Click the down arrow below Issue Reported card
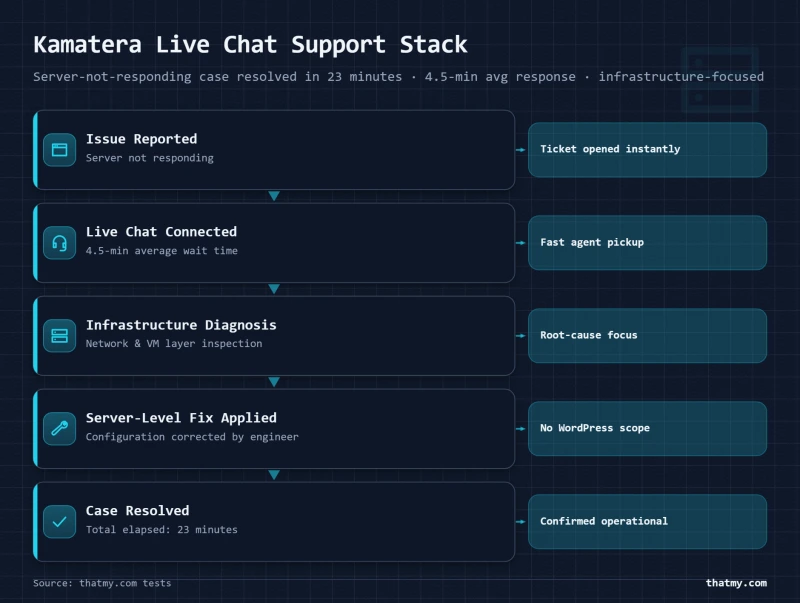The height and width of the screenshot is (603, 800). coord(274,196)
